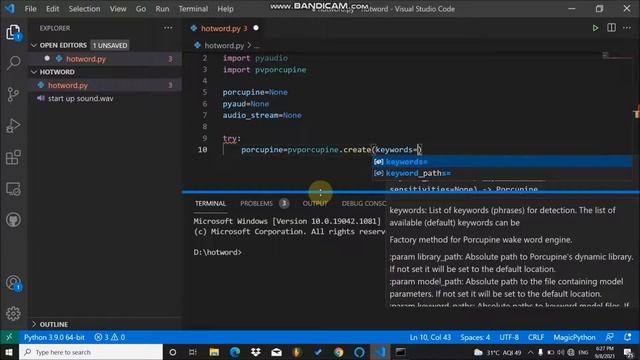640x360 pixels.
Task: Click the remote window status bar icon
Action: tap(9, 337)
